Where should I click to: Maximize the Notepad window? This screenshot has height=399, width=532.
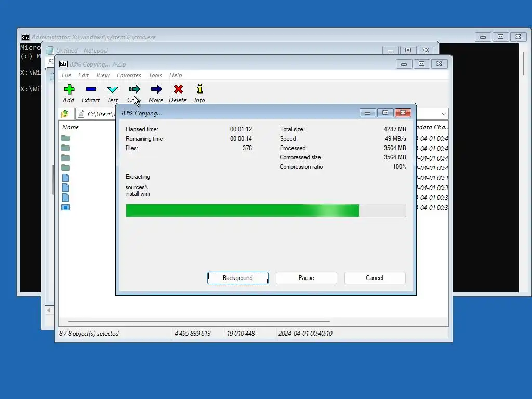coord(408,50)
